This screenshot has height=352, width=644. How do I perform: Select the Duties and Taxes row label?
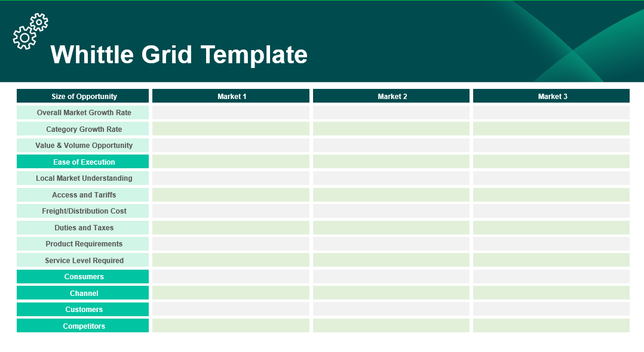coord(83,227)
